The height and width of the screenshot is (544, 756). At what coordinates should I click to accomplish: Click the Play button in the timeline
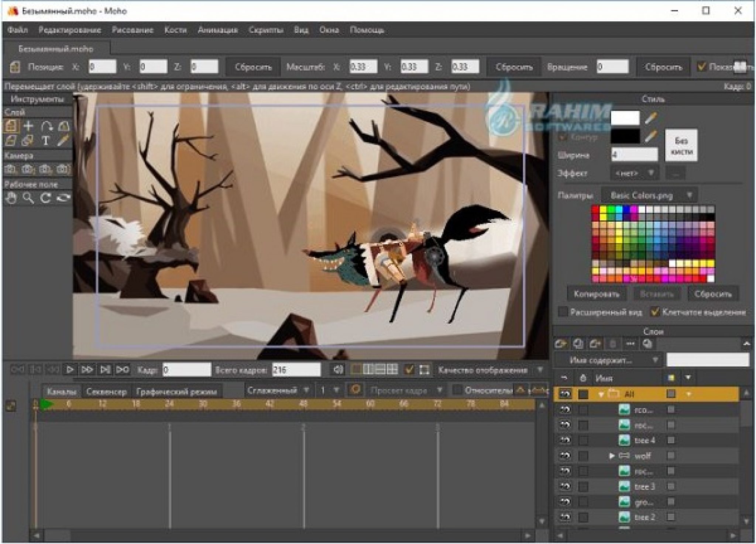coord(70,370)
